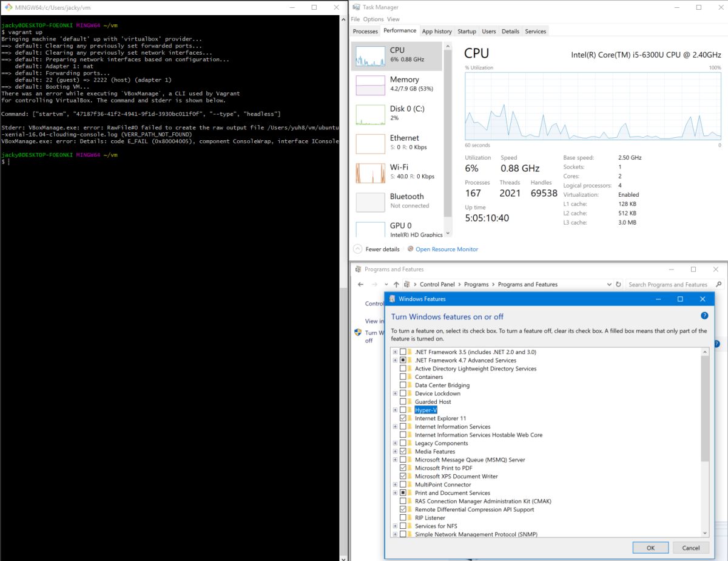Click the shield icon beside Turn Windows features
Viewport: 728px width, 561px height.
[358, 333]
